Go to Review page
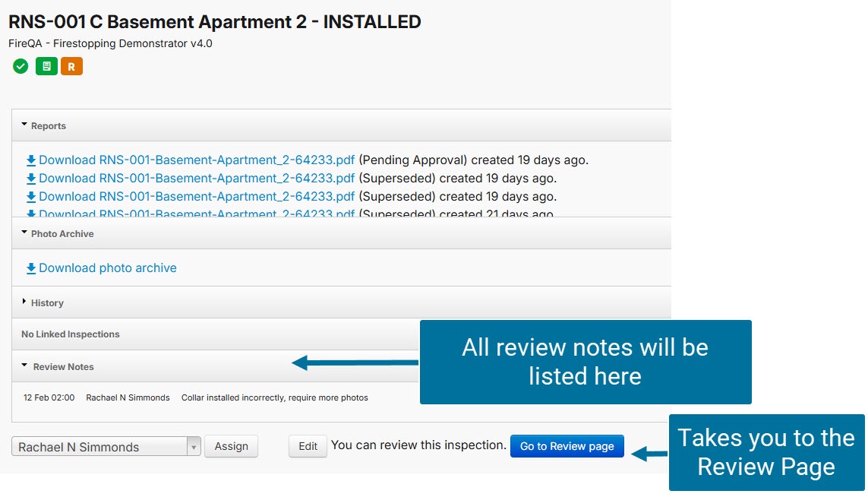 [567, 447]
